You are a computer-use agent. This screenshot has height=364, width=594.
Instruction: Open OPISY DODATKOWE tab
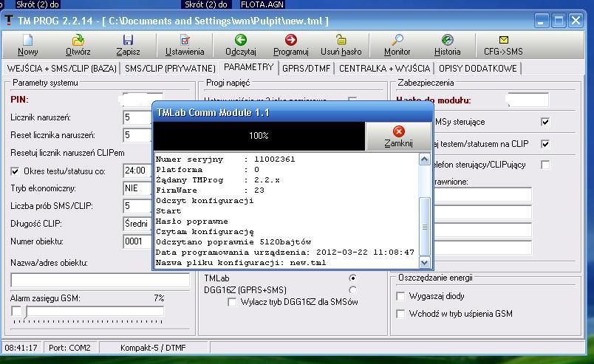coord(478,68)
